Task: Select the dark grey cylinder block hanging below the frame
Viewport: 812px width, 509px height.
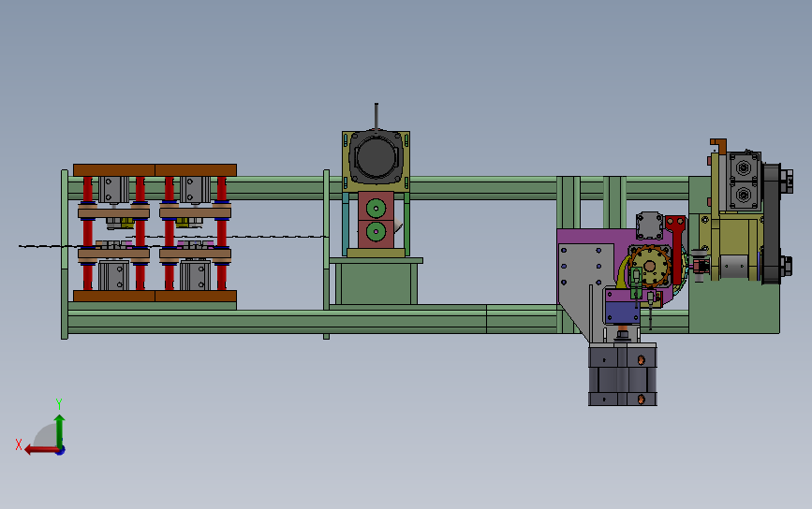Action: (x=623, y=376)
